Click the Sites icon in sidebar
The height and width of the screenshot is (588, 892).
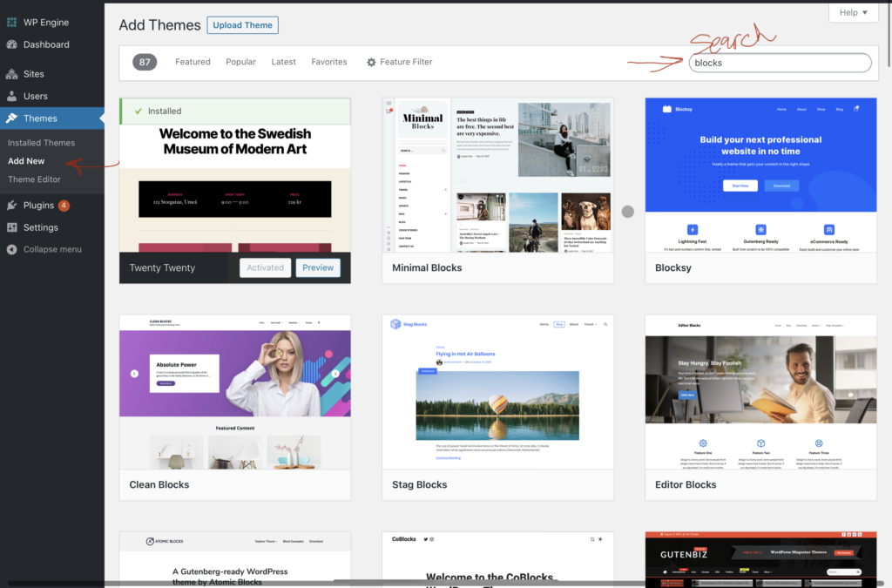pyautogui.click(x=11, y=74)
